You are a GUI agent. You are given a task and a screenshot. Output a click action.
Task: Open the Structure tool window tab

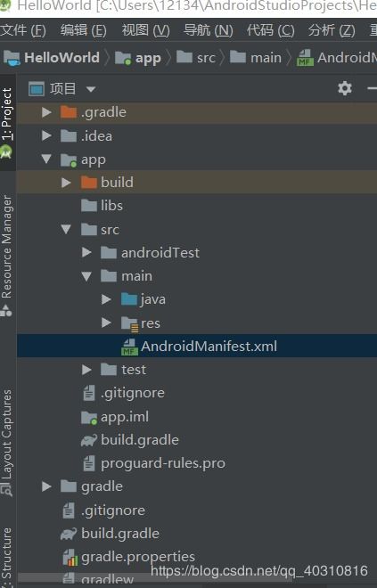(x=7, y=555)
